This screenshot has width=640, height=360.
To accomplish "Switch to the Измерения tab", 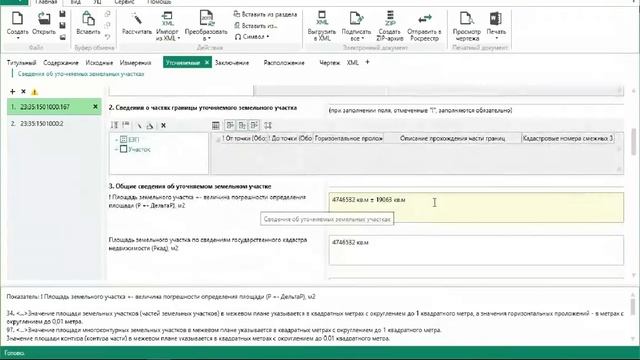I will tap(136, 63).
